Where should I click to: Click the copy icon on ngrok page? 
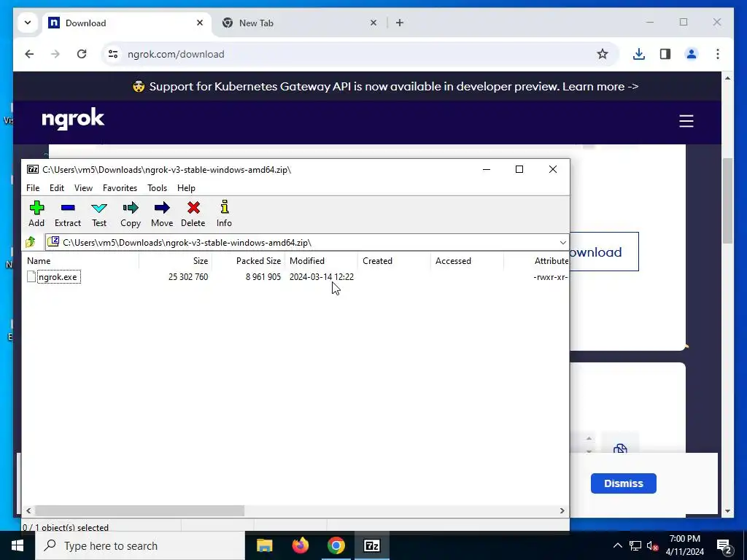point(620,448)
